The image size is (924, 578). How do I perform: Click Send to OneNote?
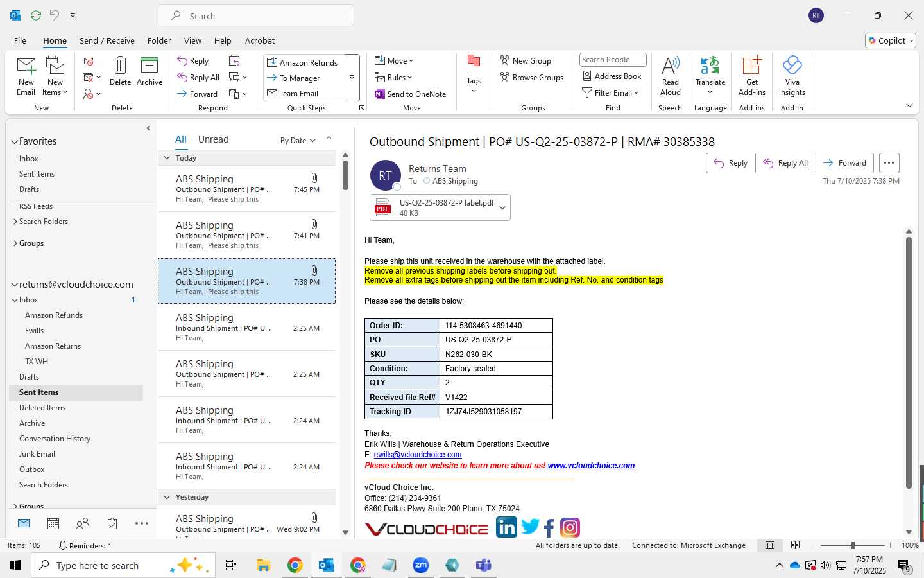coord(411,94)
